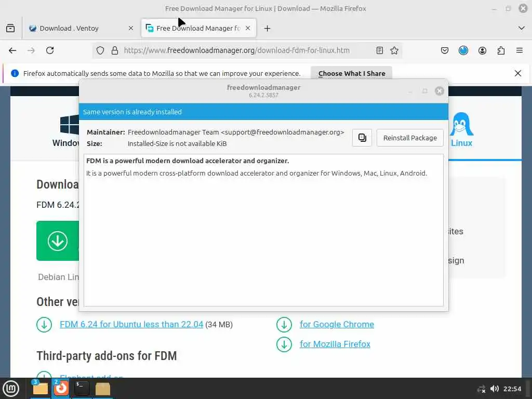Viewport: 532px width, 399px height.
Task: Click download icon next to for Google Chrome
Action: 284,324
